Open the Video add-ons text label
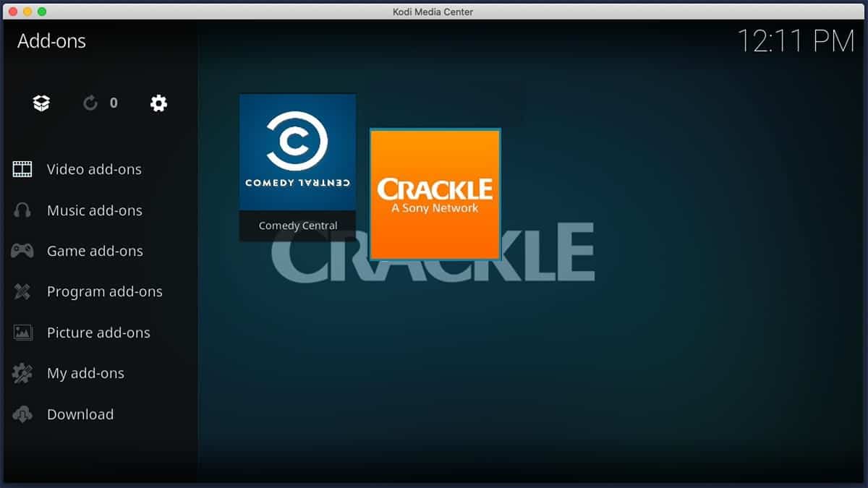 click(x=94, y=170)
